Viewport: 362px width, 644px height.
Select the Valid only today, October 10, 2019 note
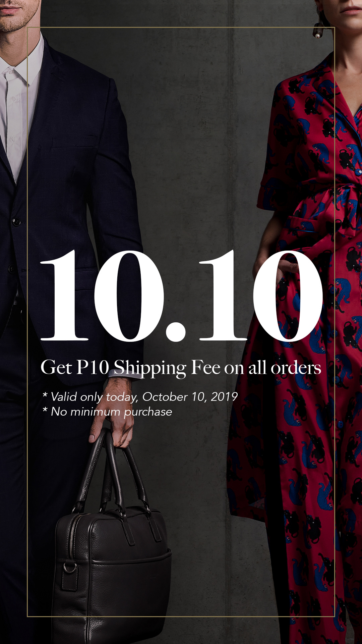pyautogui.click(x=140, y=397)
